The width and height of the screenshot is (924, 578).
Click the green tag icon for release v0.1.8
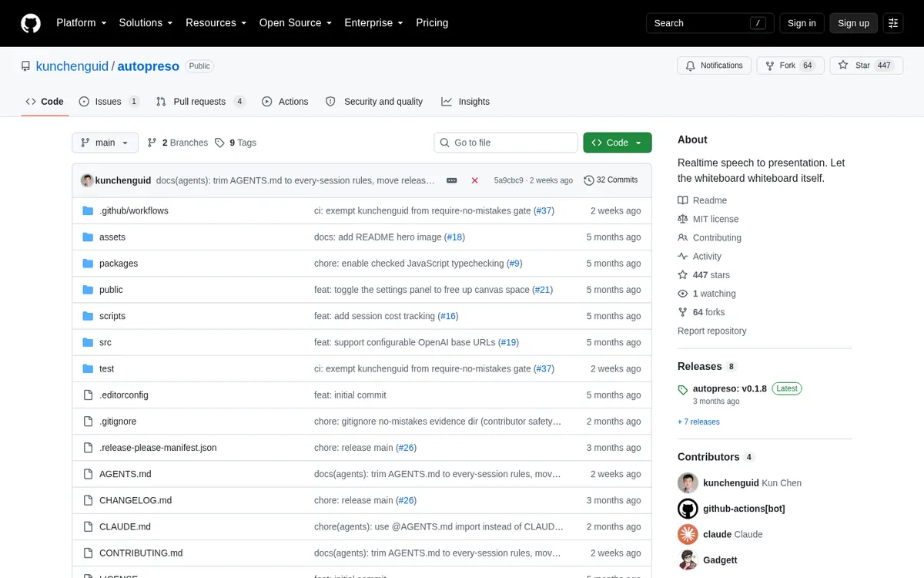coord(683,390)
